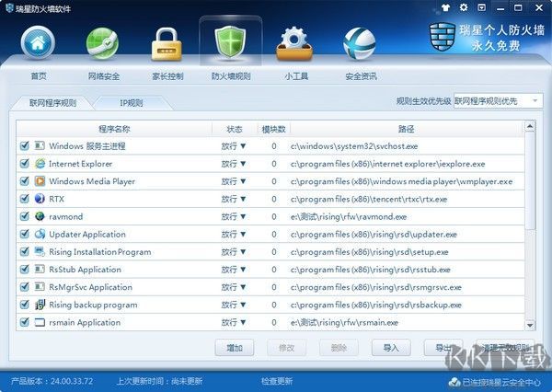
Task: Click the 产品版本：24.00.33.72 status text
Action: [x=52, y=381]
